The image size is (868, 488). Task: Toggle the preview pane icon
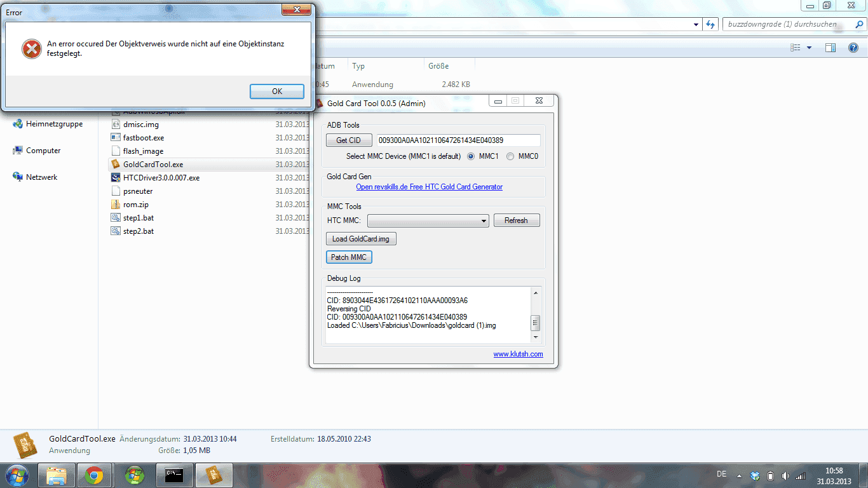click(x=831, y=48)
